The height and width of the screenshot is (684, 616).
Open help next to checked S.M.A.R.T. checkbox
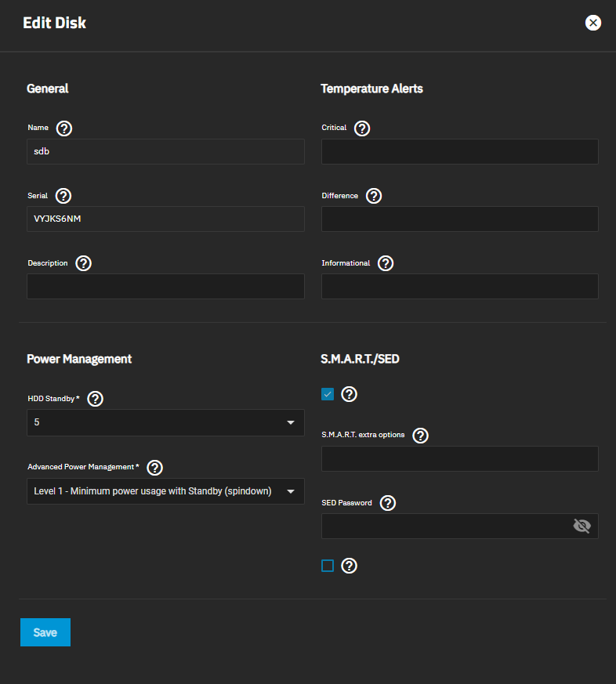tap(349, 394)
